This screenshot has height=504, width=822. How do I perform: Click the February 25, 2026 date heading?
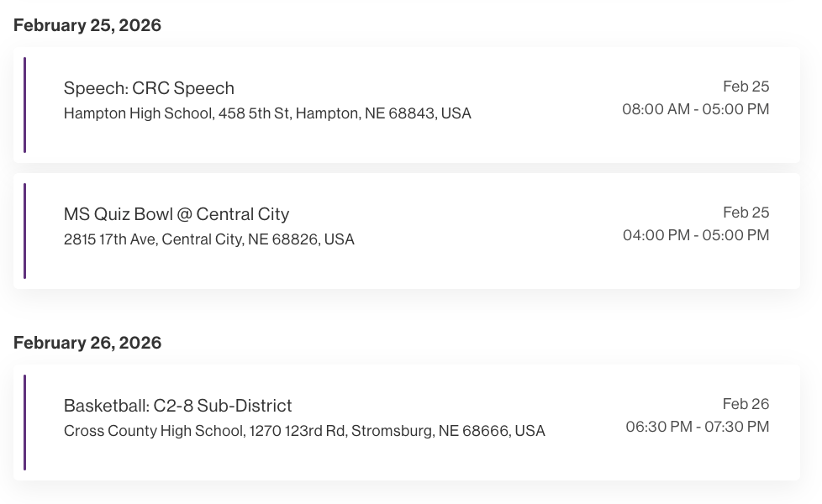pos(87,25)
